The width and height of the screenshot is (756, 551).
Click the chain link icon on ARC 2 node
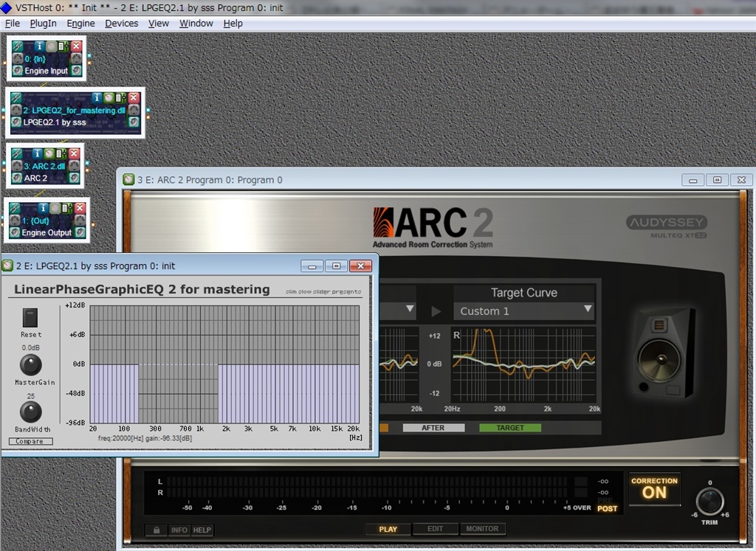point(17,153)
